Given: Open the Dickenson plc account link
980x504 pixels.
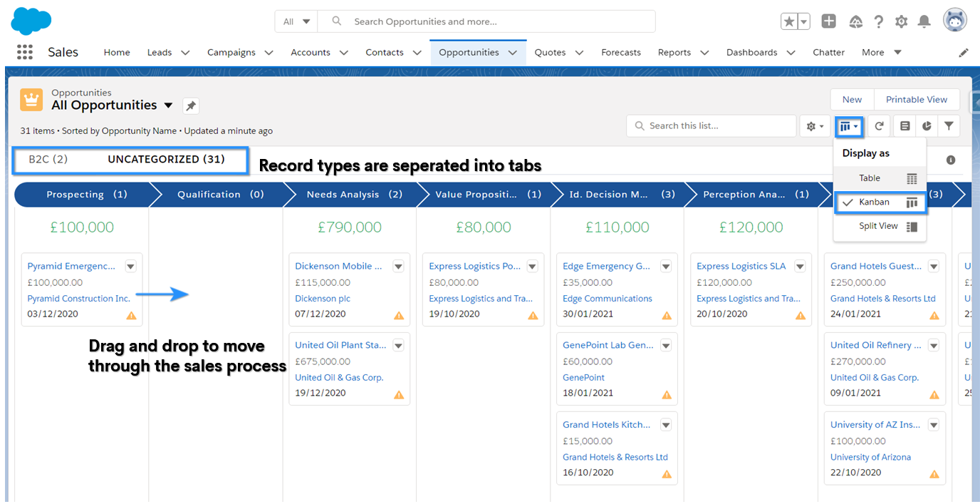Looking at the screenshot, I should coord(323,299).
